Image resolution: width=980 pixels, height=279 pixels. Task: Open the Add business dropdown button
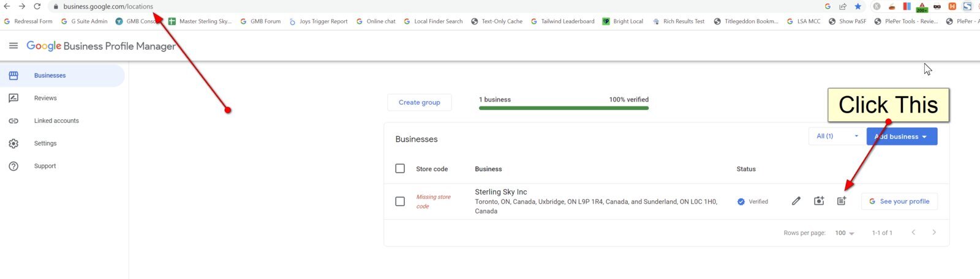(x=902, y=136)
